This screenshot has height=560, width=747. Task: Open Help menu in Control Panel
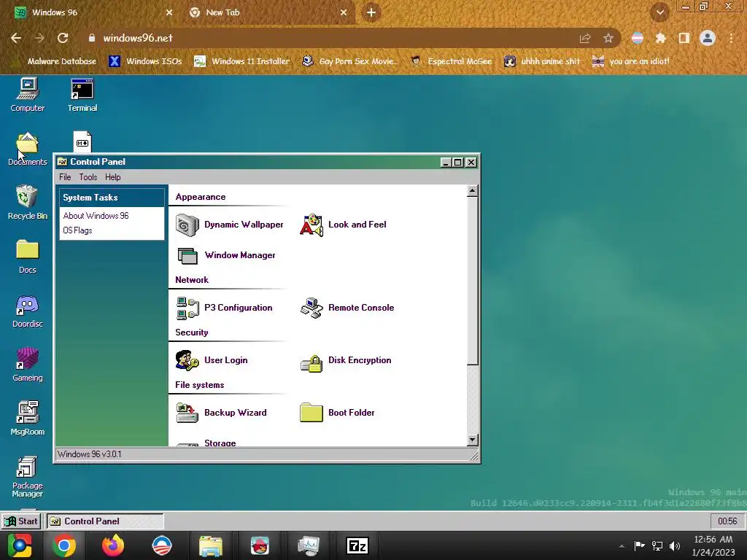[113, 177]
